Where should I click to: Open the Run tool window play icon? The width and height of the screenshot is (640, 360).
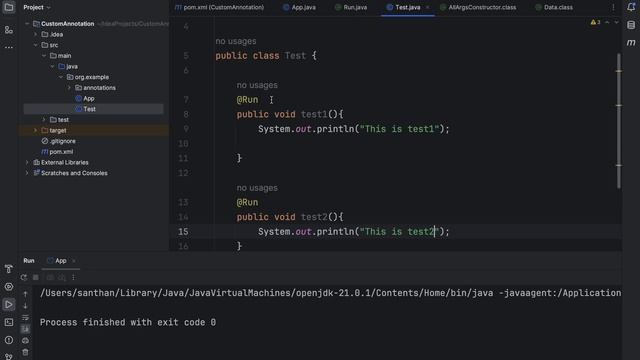(9, 304)
